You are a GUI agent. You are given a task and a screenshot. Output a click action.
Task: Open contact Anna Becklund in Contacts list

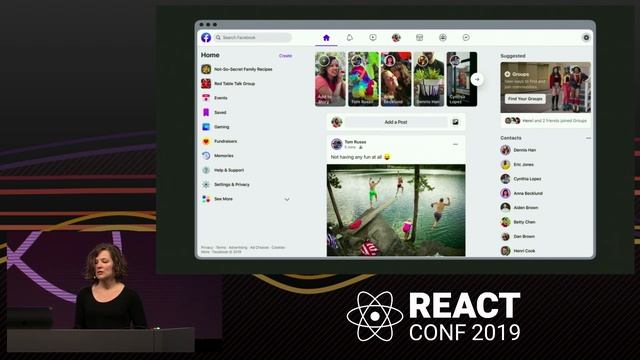528,193
